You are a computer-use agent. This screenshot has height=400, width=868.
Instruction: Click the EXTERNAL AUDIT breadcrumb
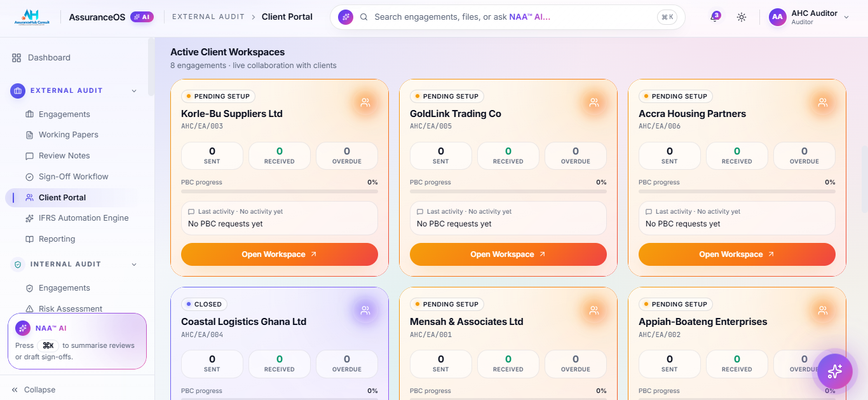pyautogui.click(x=208, y=17)
